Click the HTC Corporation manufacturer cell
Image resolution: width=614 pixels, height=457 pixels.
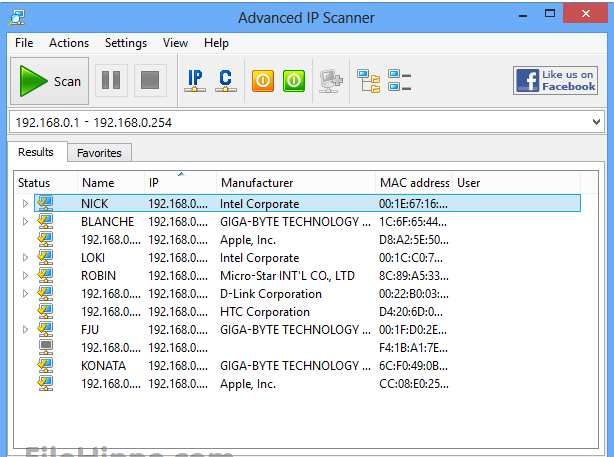point(265,312)
